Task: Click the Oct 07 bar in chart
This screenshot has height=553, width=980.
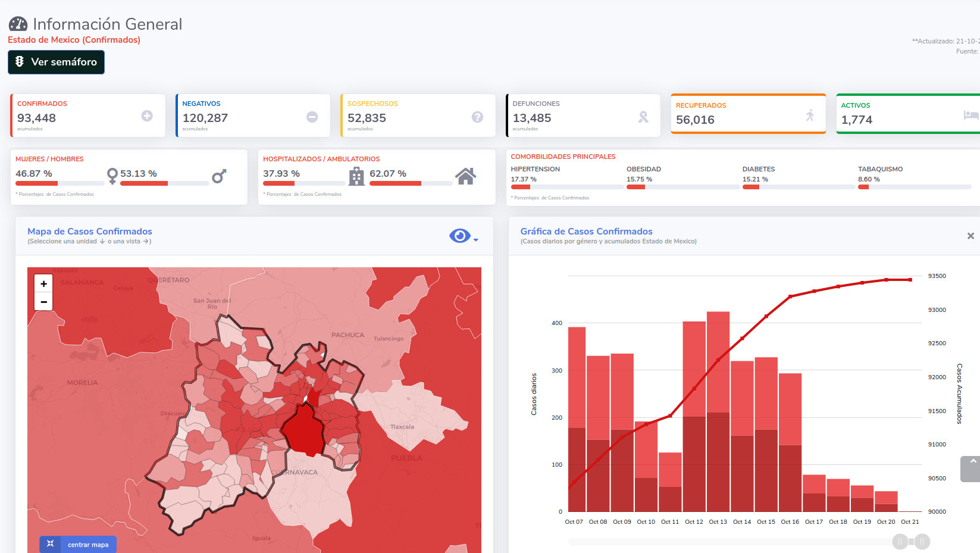Action: (577, 419)
